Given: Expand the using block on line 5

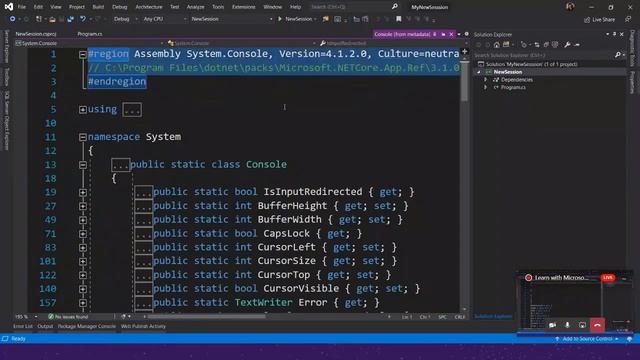Looking at the screenshot, I should point(82,109).
